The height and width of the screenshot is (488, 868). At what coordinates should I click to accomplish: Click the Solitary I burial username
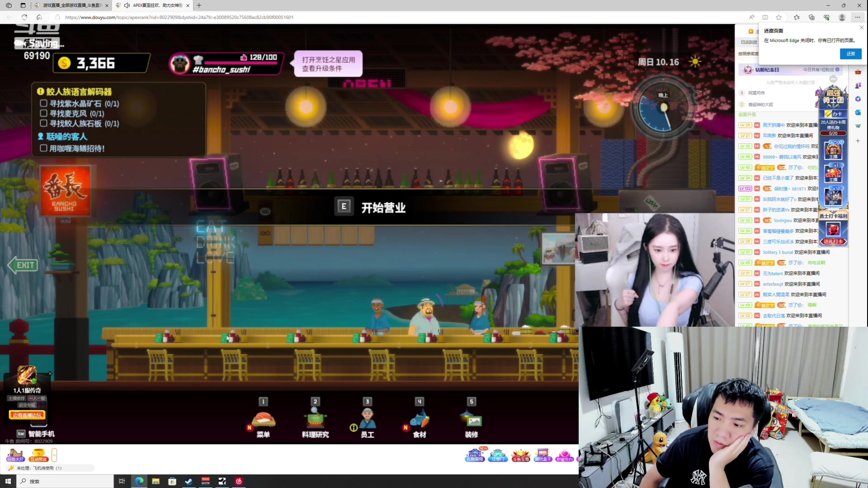(x=778, y=252)
